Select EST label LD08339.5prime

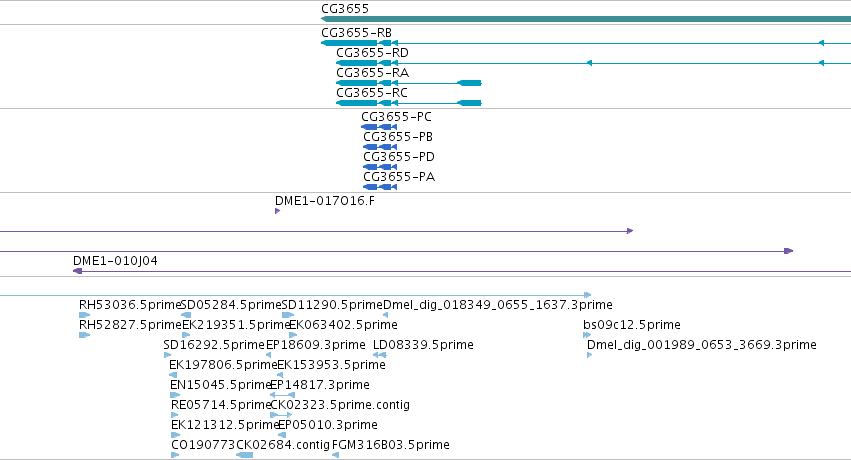(423, 345)
